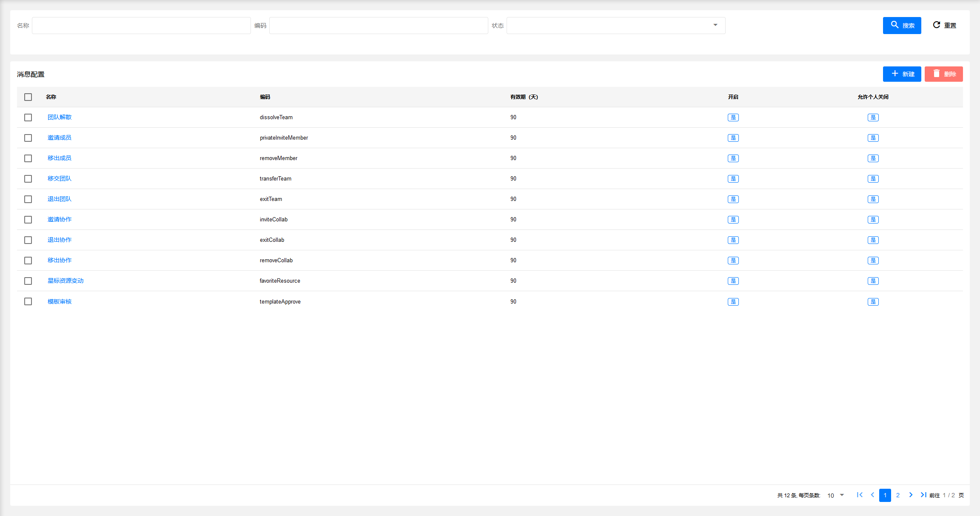Viewport: 980px width, 516px height.
Task: Open the 退出团队 link
Action: click(x=60, y=199)
